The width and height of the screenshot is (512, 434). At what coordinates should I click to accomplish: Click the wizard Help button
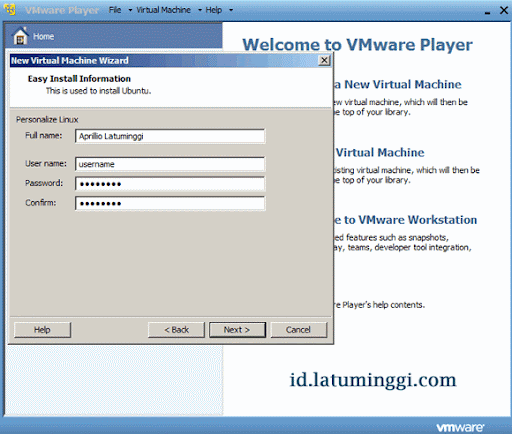42,330
